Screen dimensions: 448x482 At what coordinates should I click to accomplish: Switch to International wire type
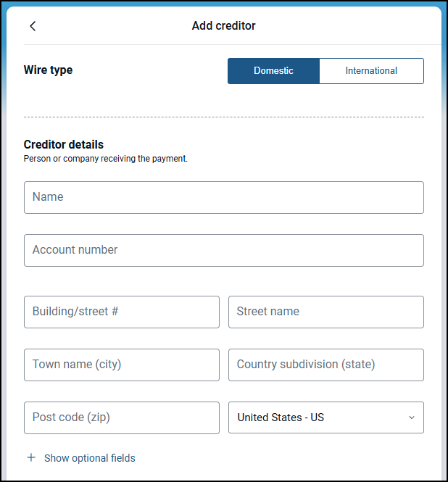click(371, 71)
